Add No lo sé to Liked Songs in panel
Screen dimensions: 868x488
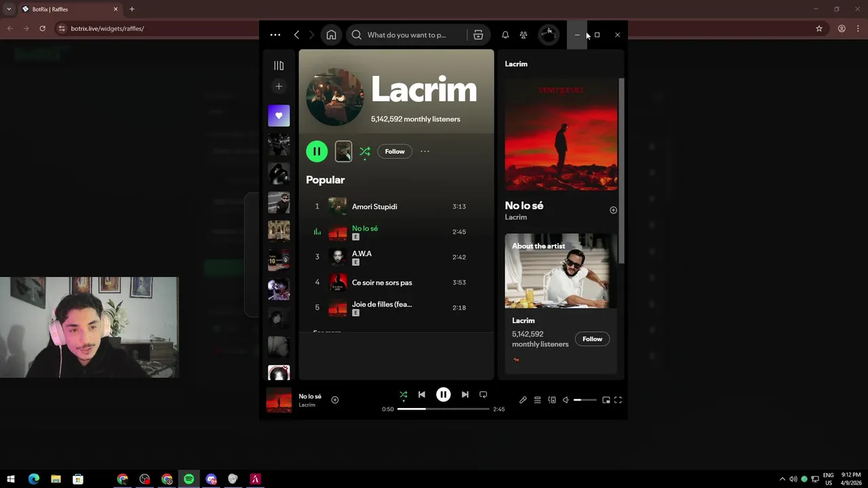(613, 210)
